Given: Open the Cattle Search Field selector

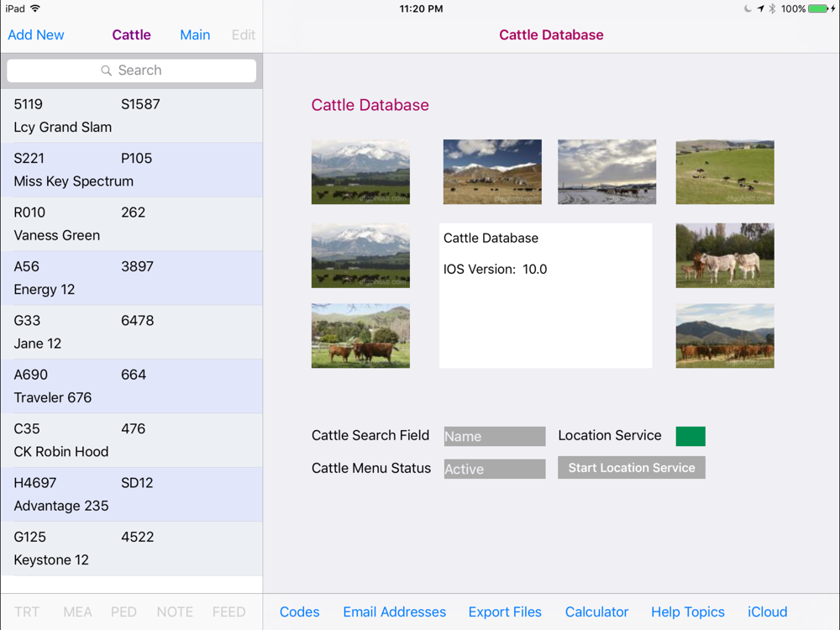Looking at the screenshot, I should tap(494, 436).
